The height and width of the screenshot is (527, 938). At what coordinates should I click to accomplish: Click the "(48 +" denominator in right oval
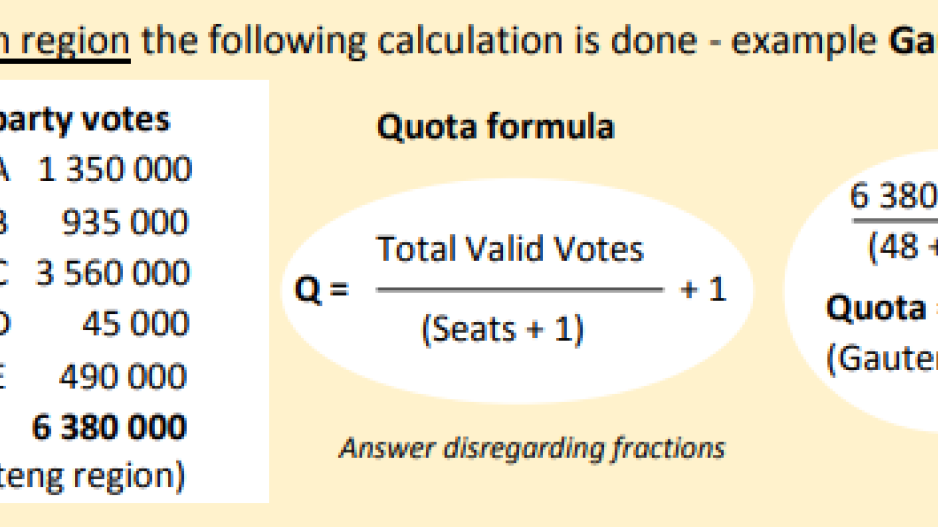902,247
